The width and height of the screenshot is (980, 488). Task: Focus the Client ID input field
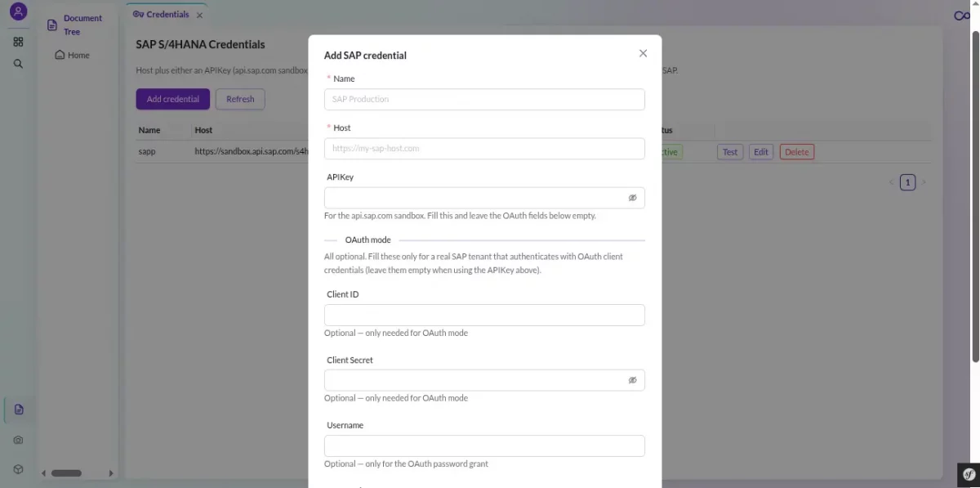484,315
